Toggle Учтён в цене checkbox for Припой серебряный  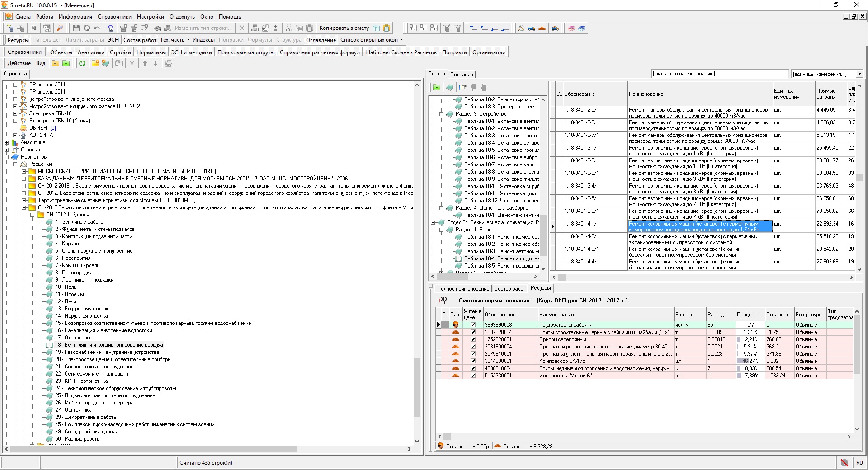point(473,339)
